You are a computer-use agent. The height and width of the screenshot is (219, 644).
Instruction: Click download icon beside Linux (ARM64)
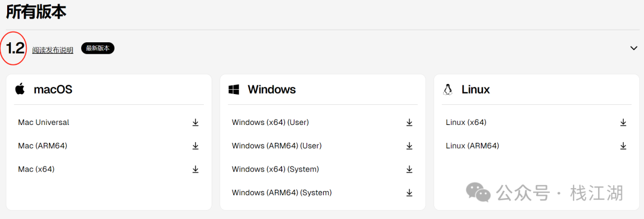pyautogui.click(x=623, y=146)
